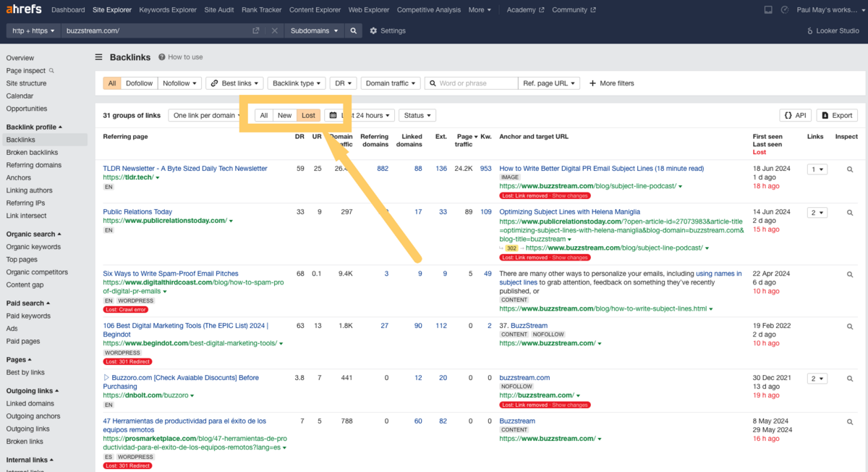The width and height of the screenshot is (868, 472).
Task: Click the Export button
Action: point(837,114)
